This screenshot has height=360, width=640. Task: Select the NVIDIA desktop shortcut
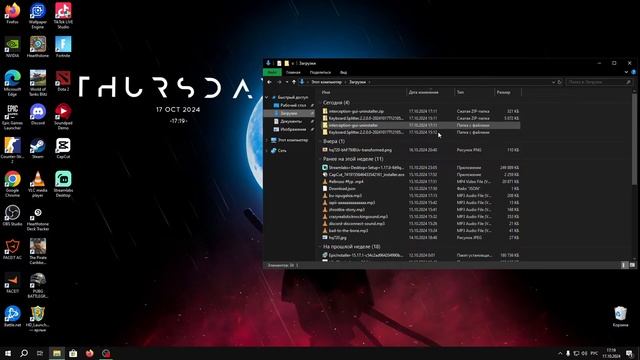[x=12, y=47]
